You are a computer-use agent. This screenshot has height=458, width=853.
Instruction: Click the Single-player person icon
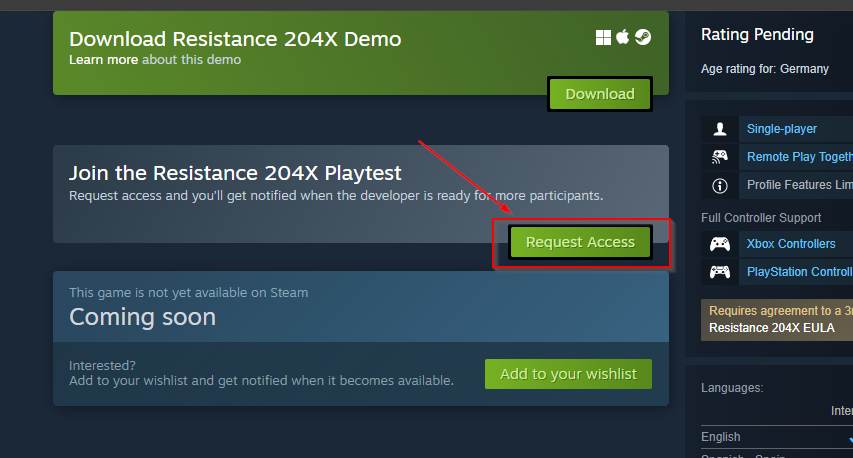(720, 129)
